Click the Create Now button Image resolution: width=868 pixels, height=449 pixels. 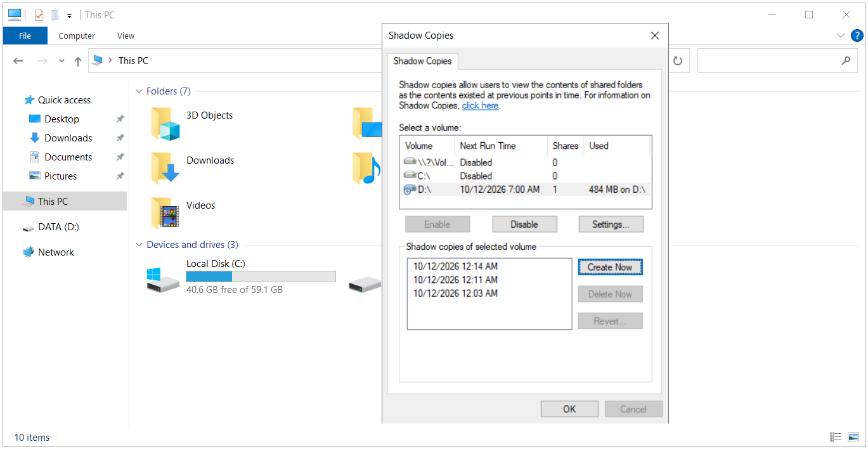[610, 268]
